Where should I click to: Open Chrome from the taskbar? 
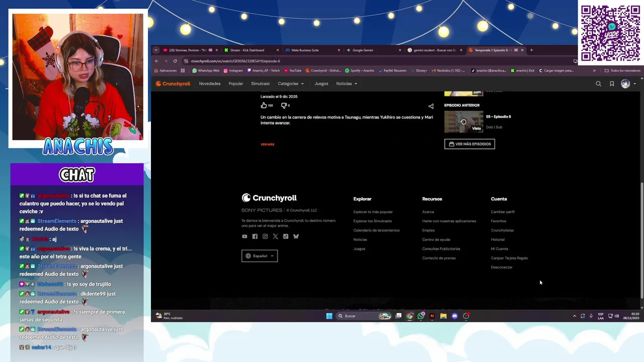(x=410, y=316)
